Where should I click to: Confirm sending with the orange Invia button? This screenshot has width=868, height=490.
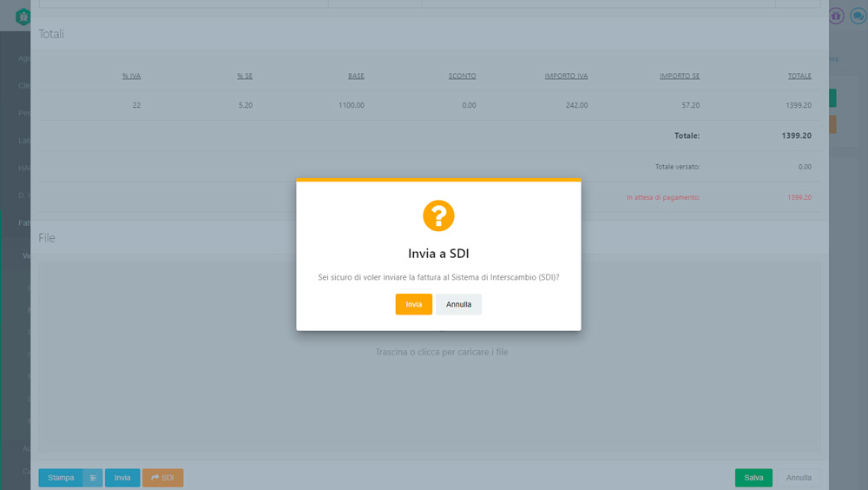(413, 304)
